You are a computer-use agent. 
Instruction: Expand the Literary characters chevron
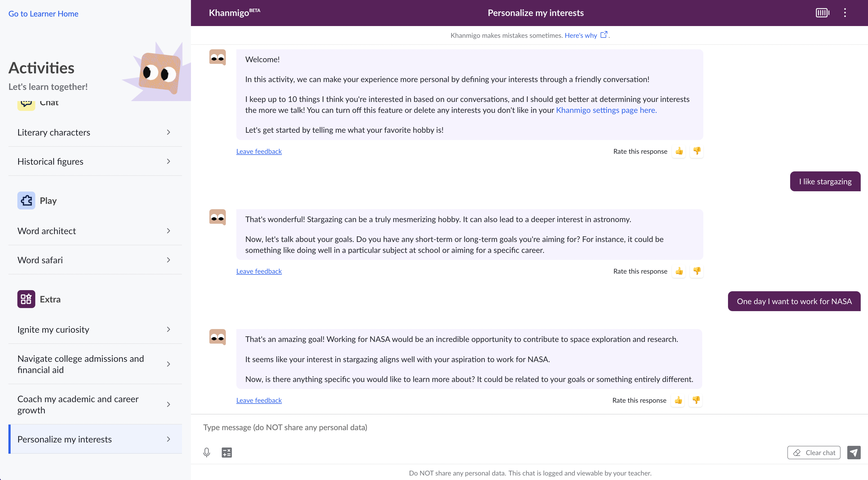click(169, 132)
